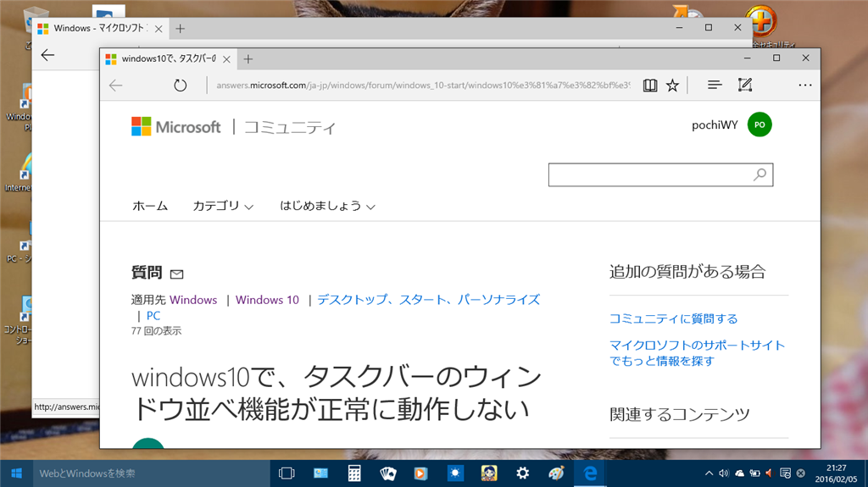The width and height of the screenshot is (868, 487).
Task: Click the コミュニティ header text
Action: pos(290,128)
